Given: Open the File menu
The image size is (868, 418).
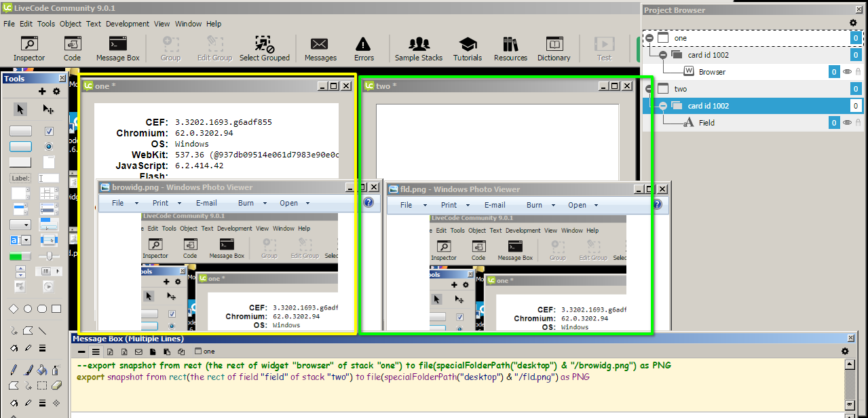Looking at the screenshot, I should (9, 24).
